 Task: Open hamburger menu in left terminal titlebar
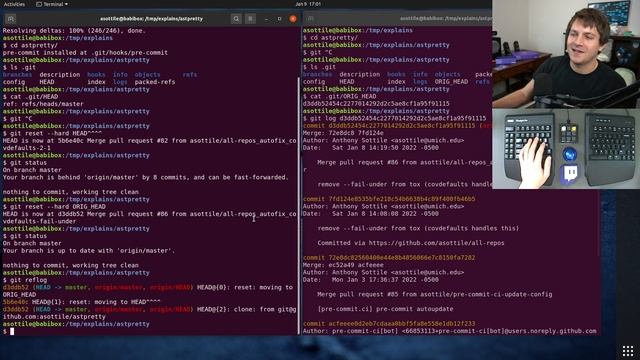point(251,19)
